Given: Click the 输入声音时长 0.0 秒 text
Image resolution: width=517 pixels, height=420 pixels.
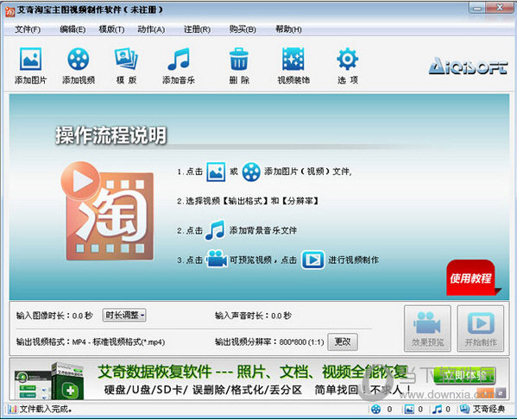Looking at the screenshot, I should (x=253, y=316).
